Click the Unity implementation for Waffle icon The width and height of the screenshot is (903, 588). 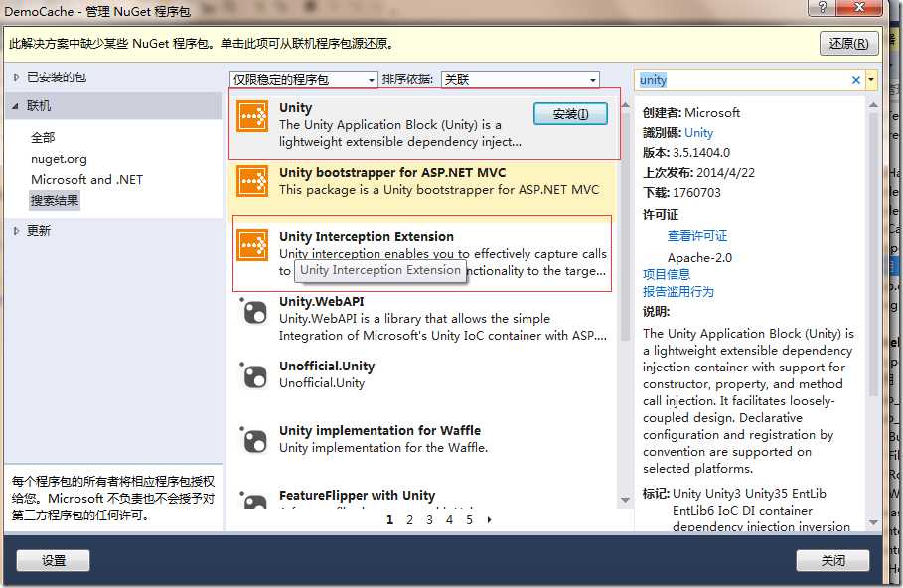click(x=254, y=440)
